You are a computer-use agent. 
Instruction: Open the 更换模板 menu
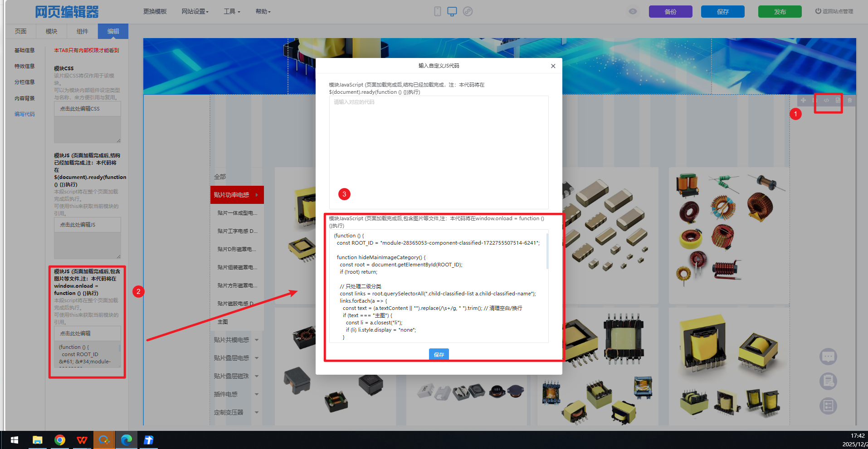click(x=155, y=11)
